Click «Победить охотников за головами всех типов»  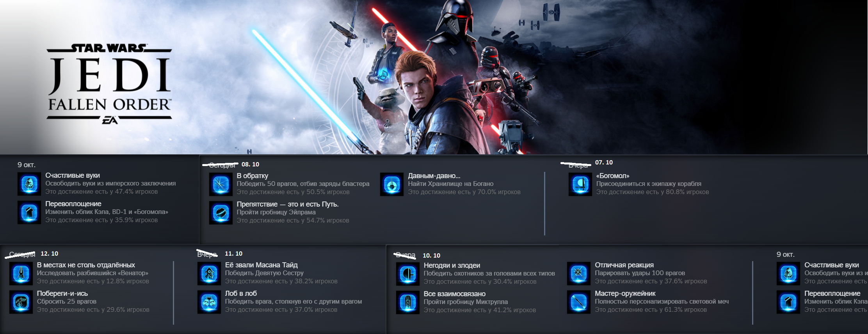click(489, 274)
